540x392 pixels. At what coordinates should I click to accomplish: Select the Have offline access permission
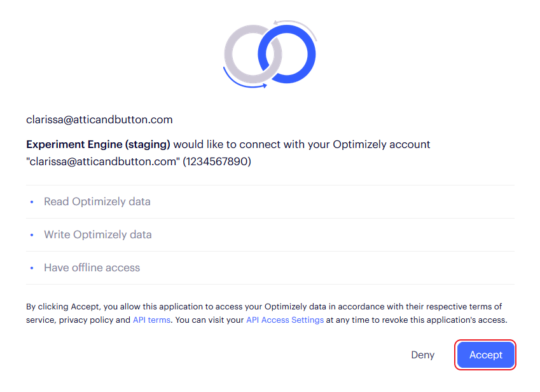[x=270, y=267]
